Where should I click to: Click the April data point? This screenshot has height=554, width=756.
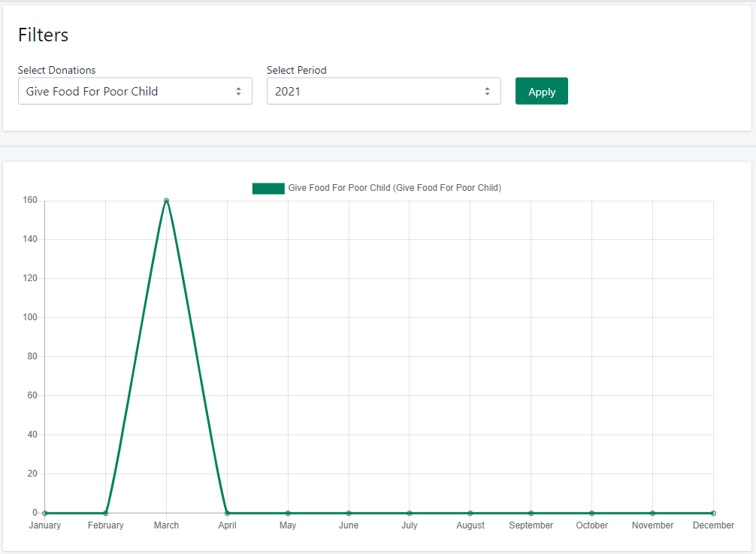tap(227, 513)
